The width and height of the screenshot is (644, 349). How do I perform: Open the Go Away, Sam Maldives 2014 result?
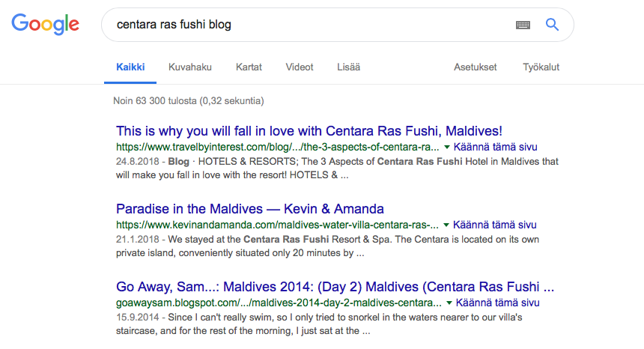(335, 287)
